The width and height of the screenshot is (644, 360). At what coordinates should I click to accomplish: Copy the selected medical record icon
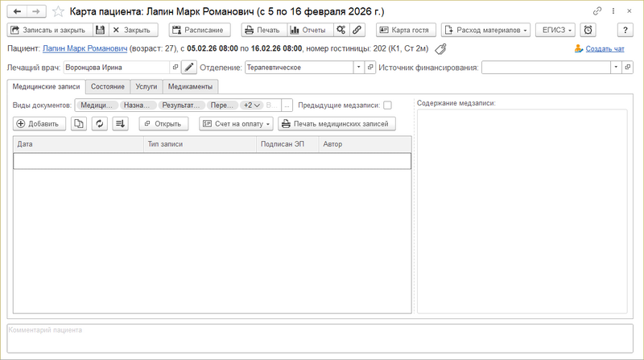78,124
